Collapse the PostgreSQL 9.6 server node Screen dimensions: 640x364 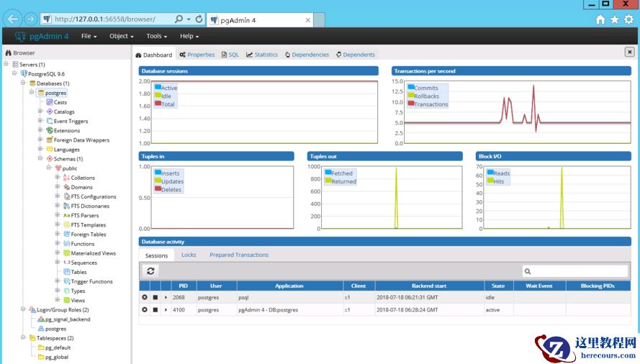pyautogui.click(x=14, y=73)
